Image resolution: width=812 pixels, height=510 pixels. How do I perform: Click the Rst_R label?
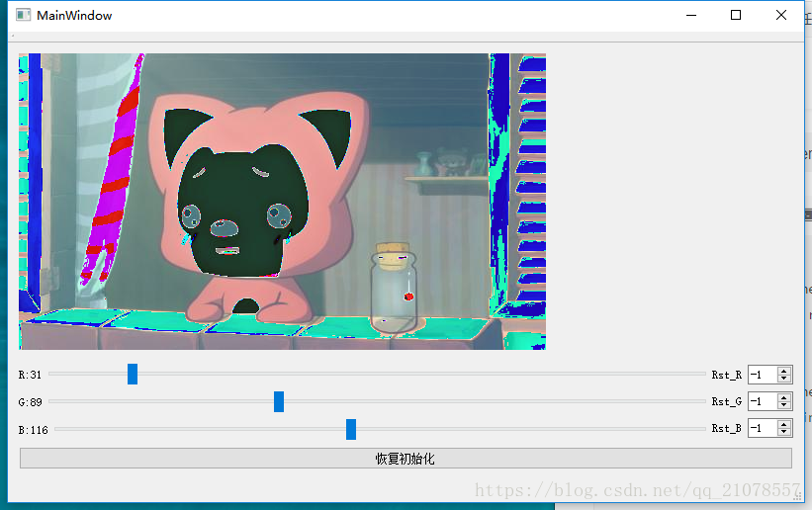727,375
